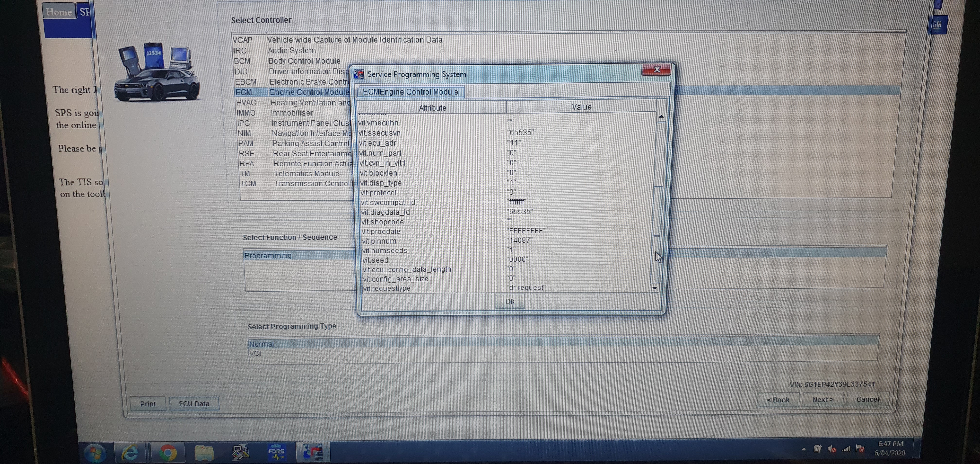The image size is (980, 464).
Task: Close the Service Programming System dialog
Action: click(x=656, y=70)
